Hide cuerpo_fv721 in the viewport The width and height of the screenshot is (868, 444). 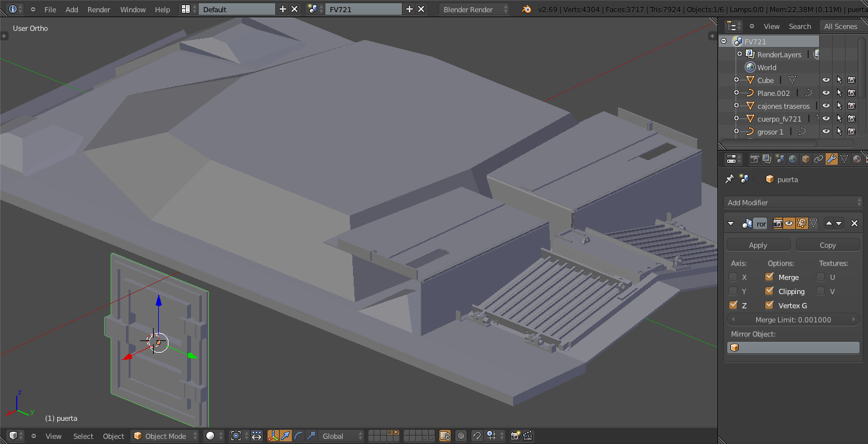coord(826,118)
